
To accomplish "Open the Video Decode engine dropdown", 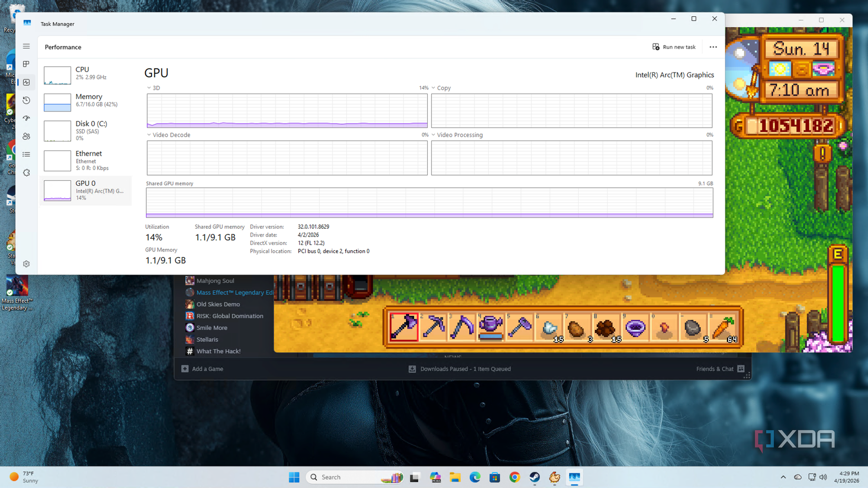I will click(x=168, y=135).
